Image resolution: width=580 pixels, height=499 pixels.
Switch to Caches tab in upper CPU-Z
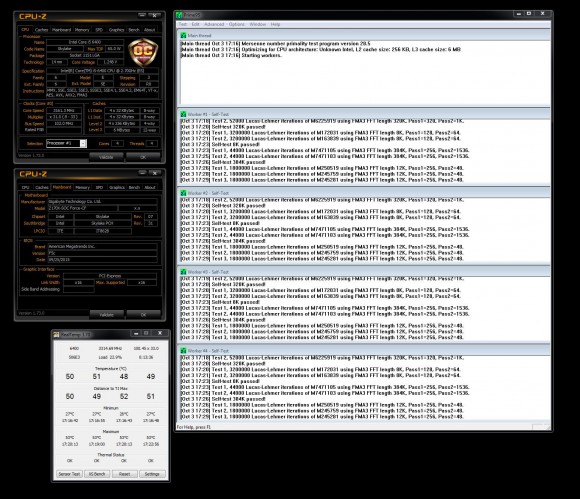click(x=41, y=30)
